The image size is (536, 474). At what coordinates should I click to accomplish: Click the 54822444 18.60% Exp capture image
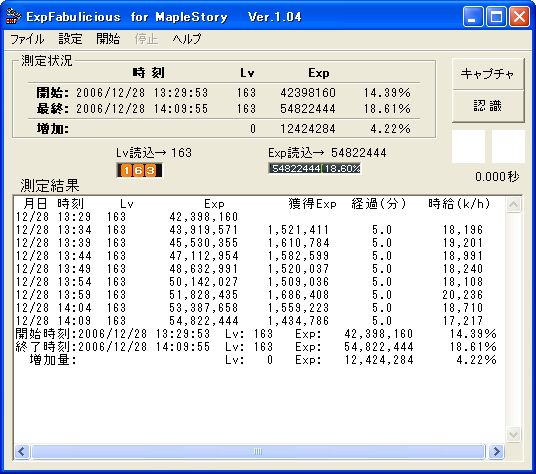(314, 168)
